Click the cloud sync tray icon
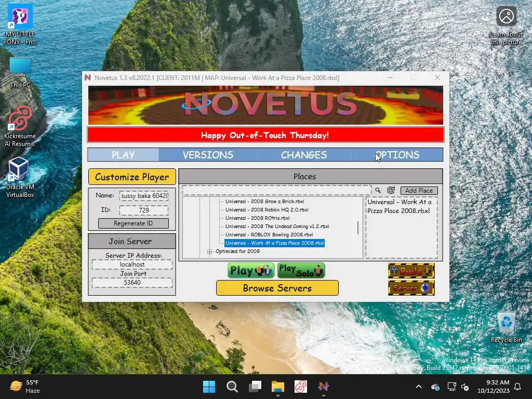 (435, 387)
